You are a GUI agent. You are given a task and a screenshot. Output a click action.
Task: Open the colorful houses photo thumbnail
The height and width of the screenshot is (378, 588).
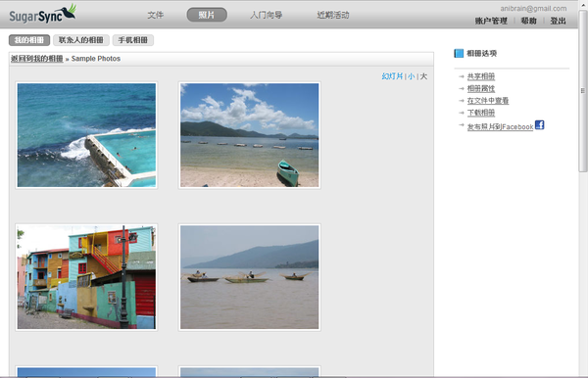(x=86, y=277)
